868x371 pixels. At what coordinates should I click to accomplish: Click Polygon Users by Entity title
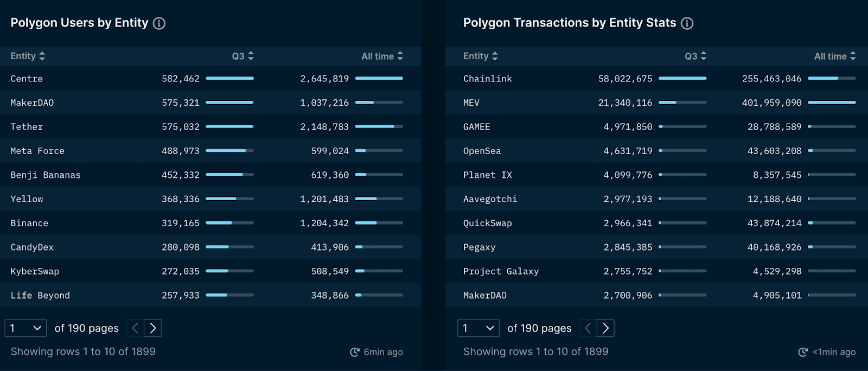(x=79, y=23)
